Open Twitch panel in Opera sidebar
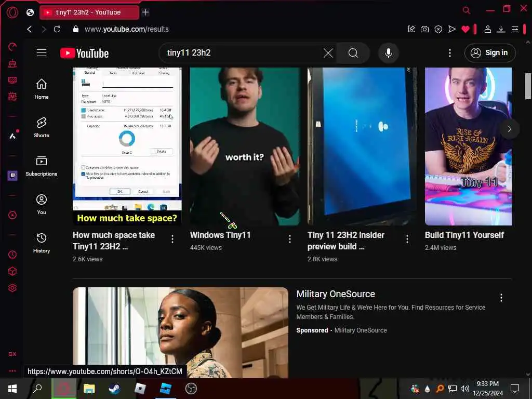Screen dimensions: 532x399 tap(12, 176)
